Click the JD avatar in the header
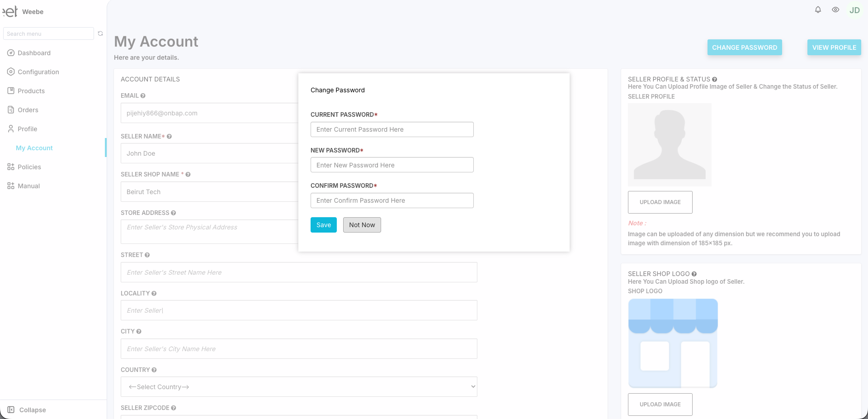The height and width of the screenshot is (419, 868). (854, 10)
